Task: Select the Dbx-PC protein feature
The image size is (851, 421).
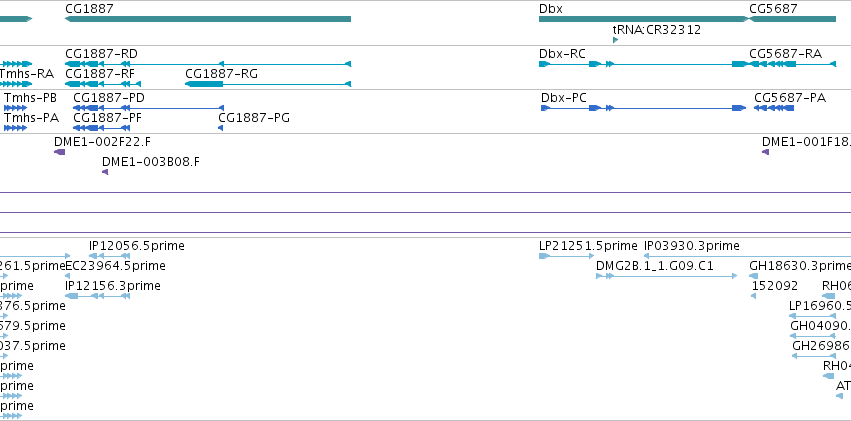Action: pyautogui.click(x=643, y=108)
